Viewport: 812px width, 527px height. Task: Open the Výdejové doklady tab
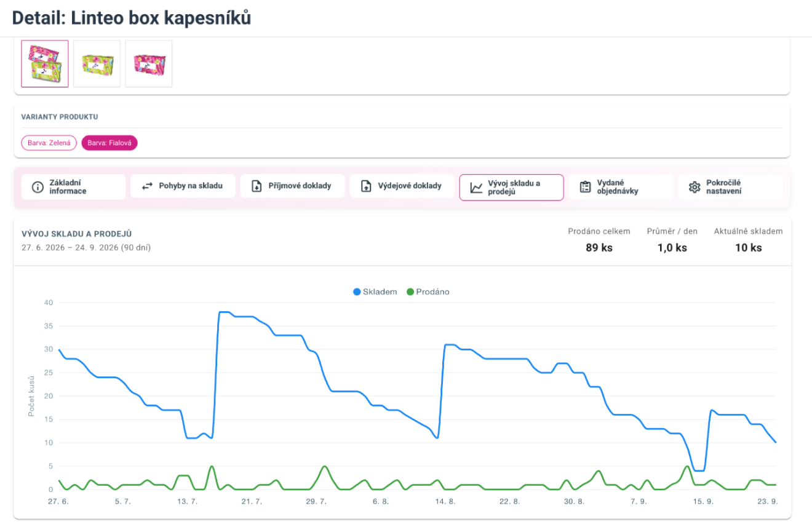402,186
